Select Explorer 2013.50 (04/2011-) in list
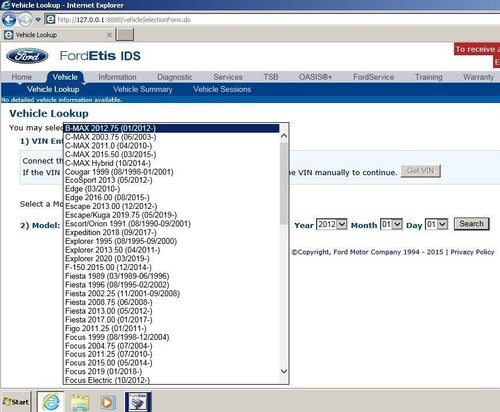 [172, 250]
